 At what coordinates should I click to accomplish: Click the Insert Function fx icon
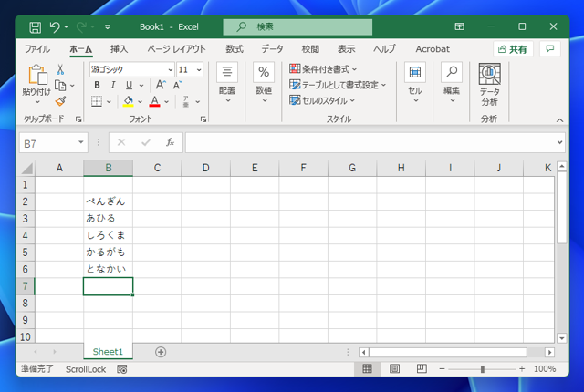tap(171, 142)
